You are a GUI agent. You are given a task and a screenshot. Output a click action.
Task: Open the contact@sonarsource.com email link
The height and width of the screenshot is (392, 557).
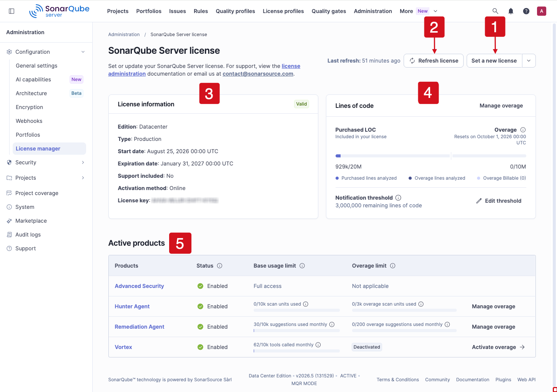click(258, 74)
